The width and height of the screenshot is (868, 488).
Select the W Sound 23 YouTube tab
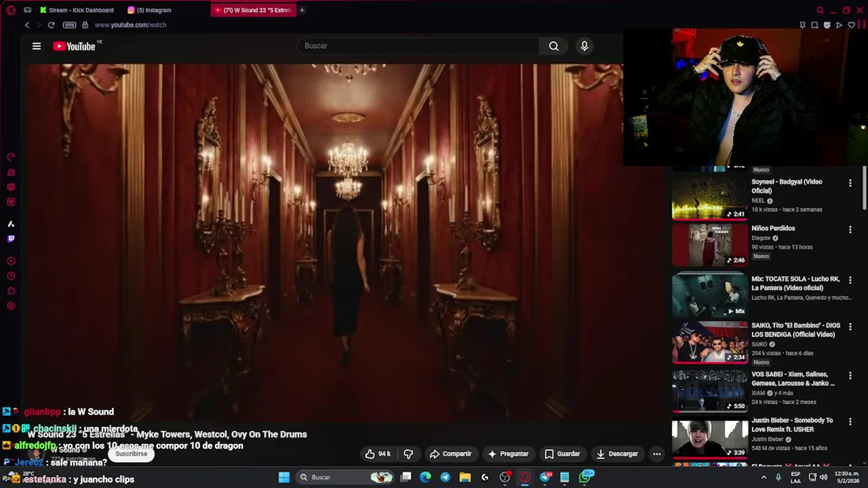click(254, 10)
